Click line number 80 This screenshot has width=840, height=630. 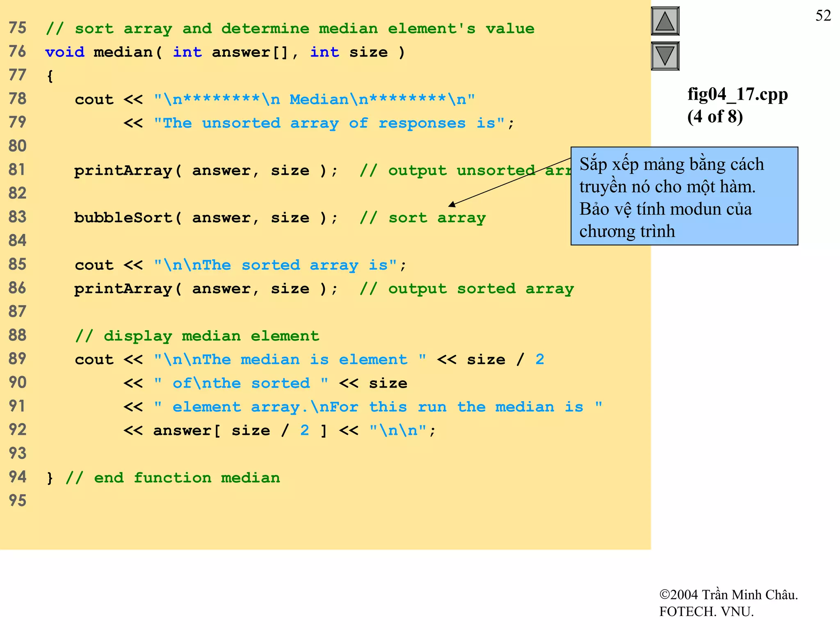click(17, 146)
